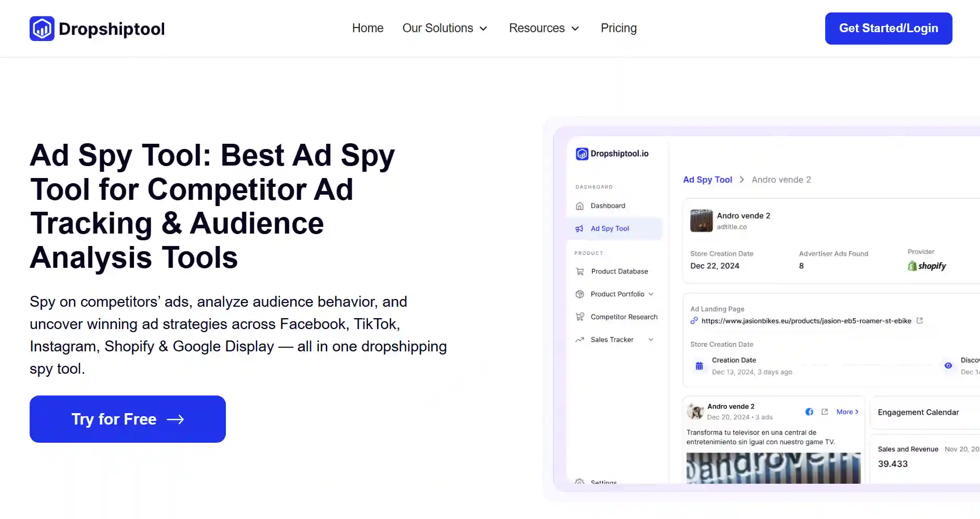Click the Try for Free button

pos(128,419)
